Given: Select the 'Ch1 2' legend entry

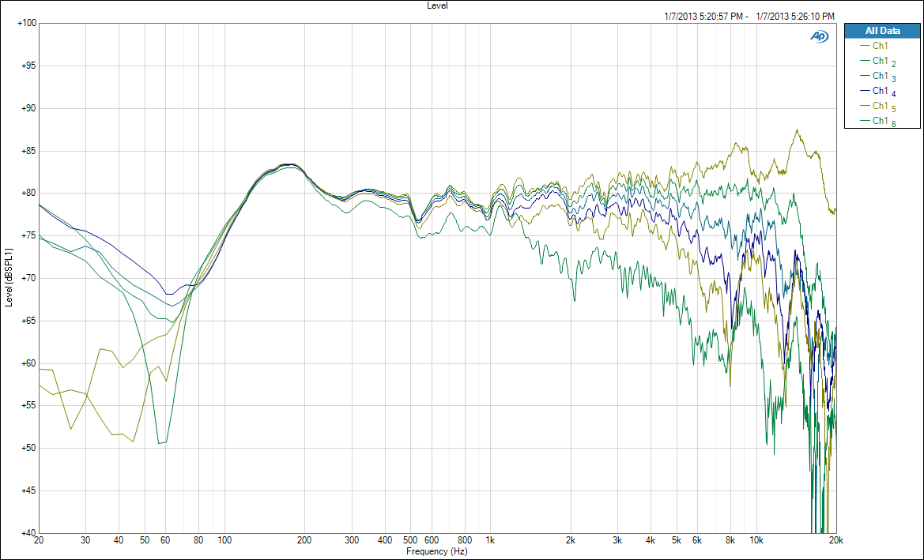Looking at the screenshot, I should pyautogui.click(x=878, y=62).
